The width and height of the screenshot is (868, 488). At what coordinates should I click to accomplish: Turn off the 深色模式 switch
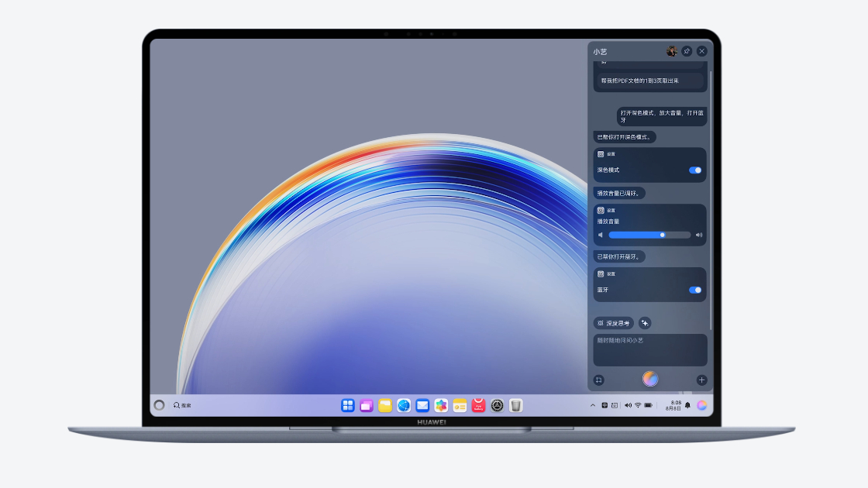695,170
